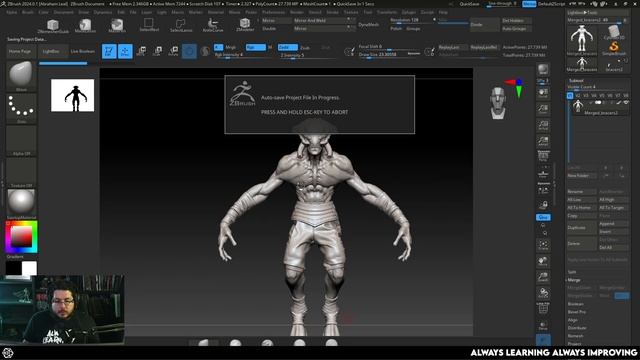640x360 pixels.
Task: Expand the Boolean section
Action: [x=576, y=304]
